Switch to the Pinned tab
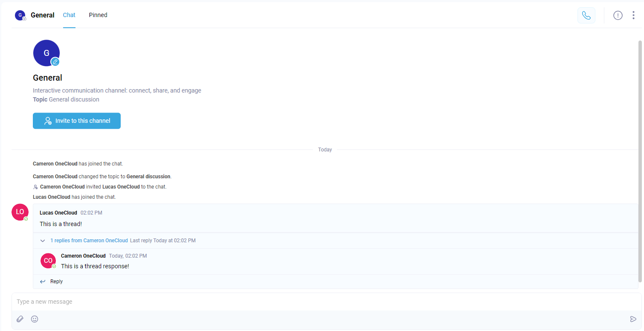644x331 pixels. pos(98,15)
